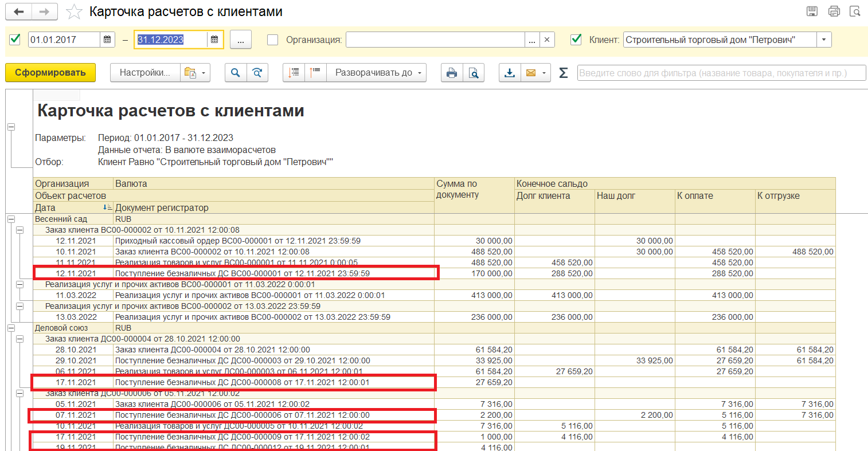The image size is (868, 451).
Task: Collapse all groups toolbar icon
Action: point(294,73)
